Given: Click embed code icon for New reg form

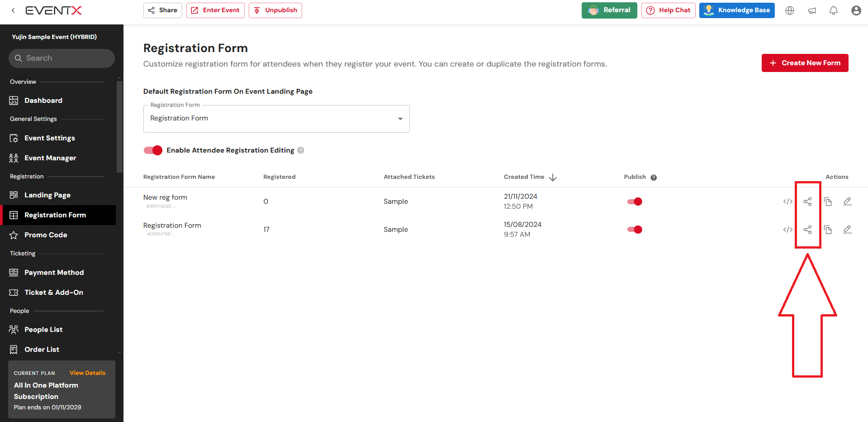Looking at the screenshot, I should (787, 201).
